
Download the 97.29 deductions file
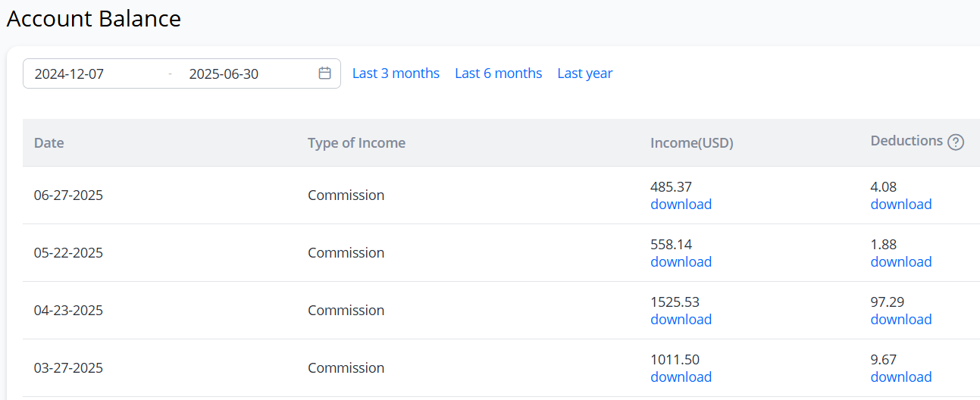(901, 320)
